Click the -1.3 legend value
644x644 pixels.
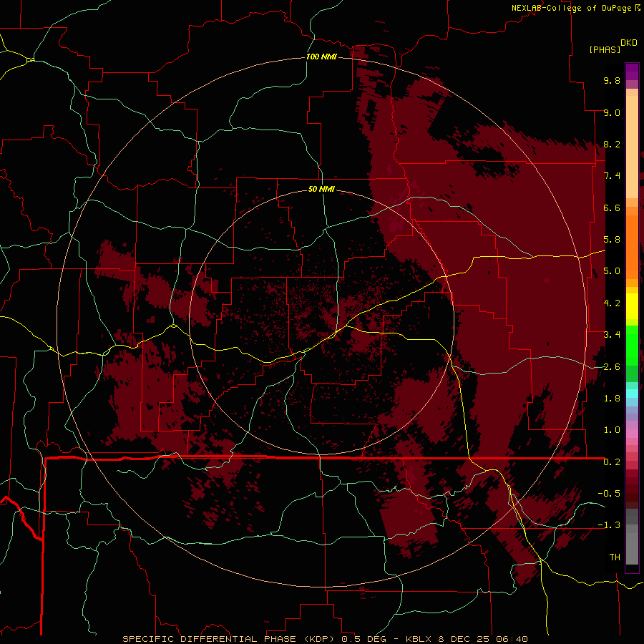coord(609,525)
